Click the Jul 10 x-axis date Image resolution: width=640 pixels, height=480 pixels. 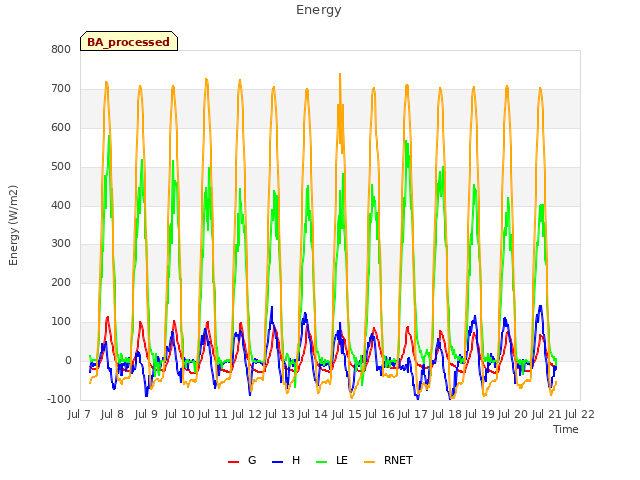click(x=180, y=414)
